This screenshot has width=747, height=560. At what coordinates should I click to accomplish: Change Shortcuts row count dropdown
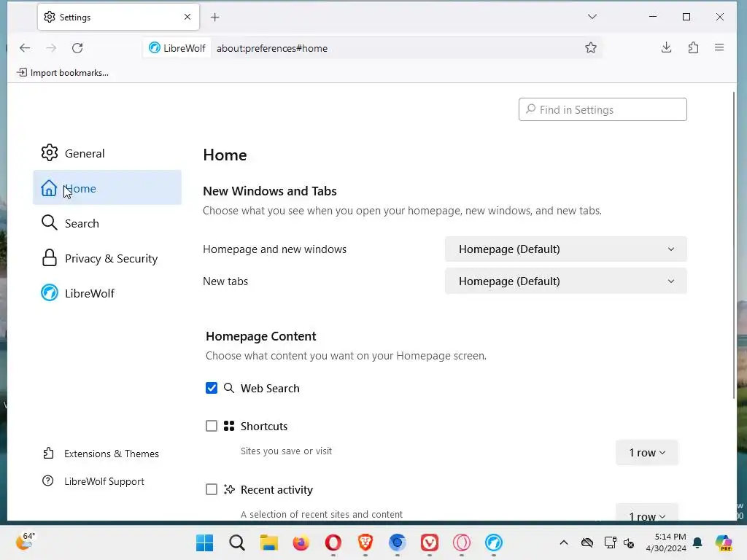(x=646, y=452)
